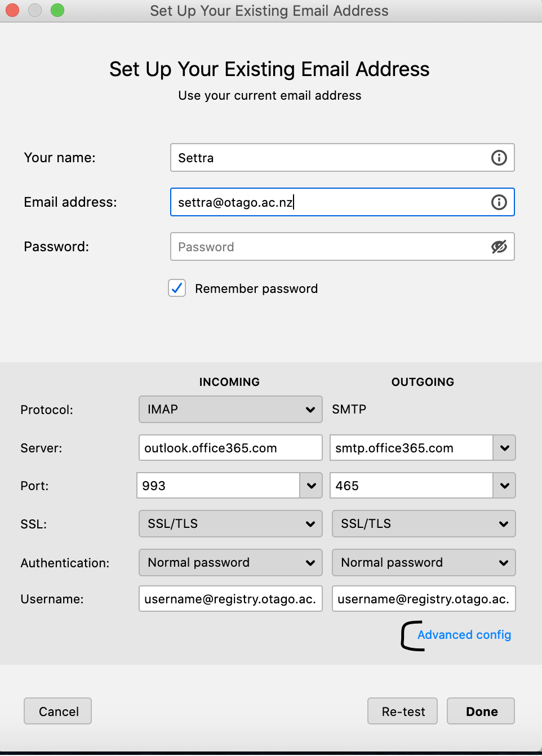
Task: Click the info icon beside Email address
Action: (499, 202)
